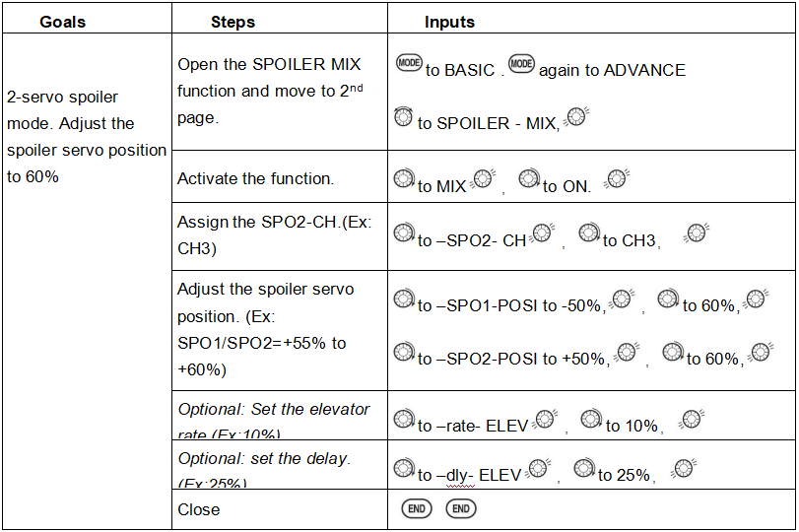Image resolution: width=799 pixels, height=532 pixels.
Task: Click the MODE icon before "to BASIC"
Action: (409, 64)
